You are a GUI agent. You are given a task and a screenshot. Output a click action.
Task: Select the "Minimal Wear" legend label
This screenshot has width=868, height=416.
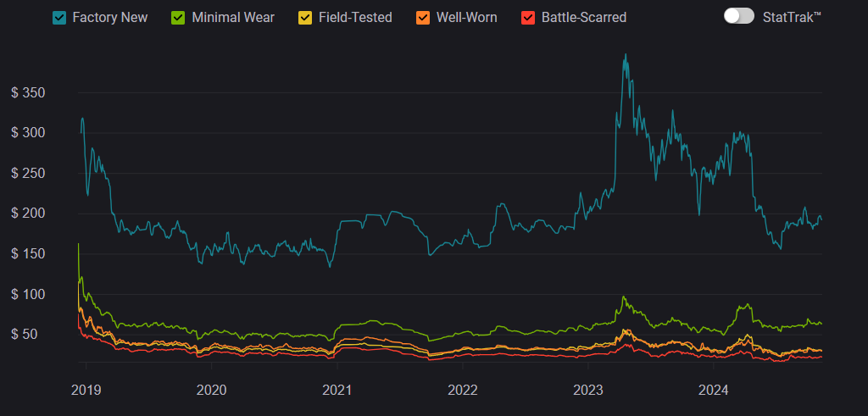click(x=234, y=17)
